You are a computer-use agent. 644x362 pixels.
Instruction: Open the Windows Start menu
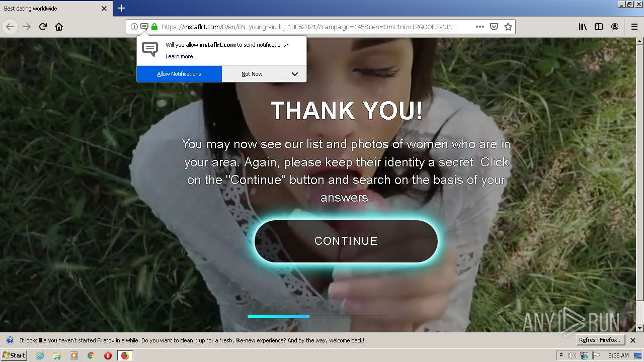(x=14, y=355)
